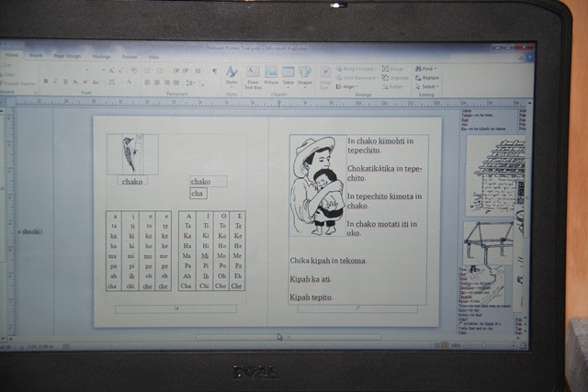Open the Align dropdown
This screenshot has width=588, height=392.
coord(346,87)
